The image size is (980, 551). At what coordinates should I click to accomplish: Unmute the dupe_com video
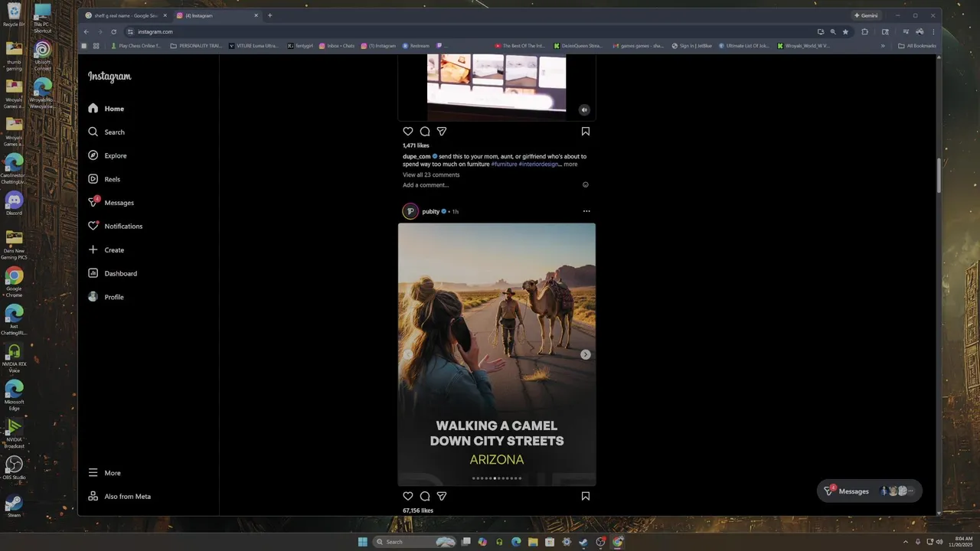pyautogui.click(x=584, y=109)
